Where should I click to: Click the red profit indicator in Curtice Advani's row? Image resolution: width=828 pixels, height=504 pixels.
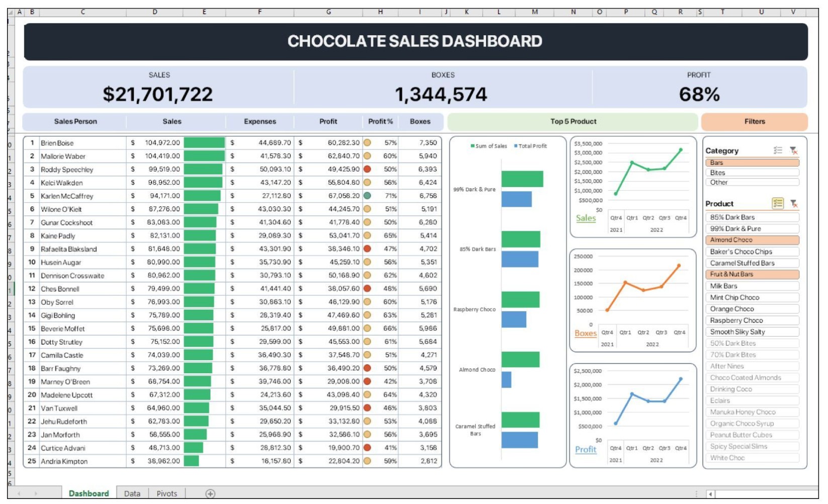coord(367,448)
